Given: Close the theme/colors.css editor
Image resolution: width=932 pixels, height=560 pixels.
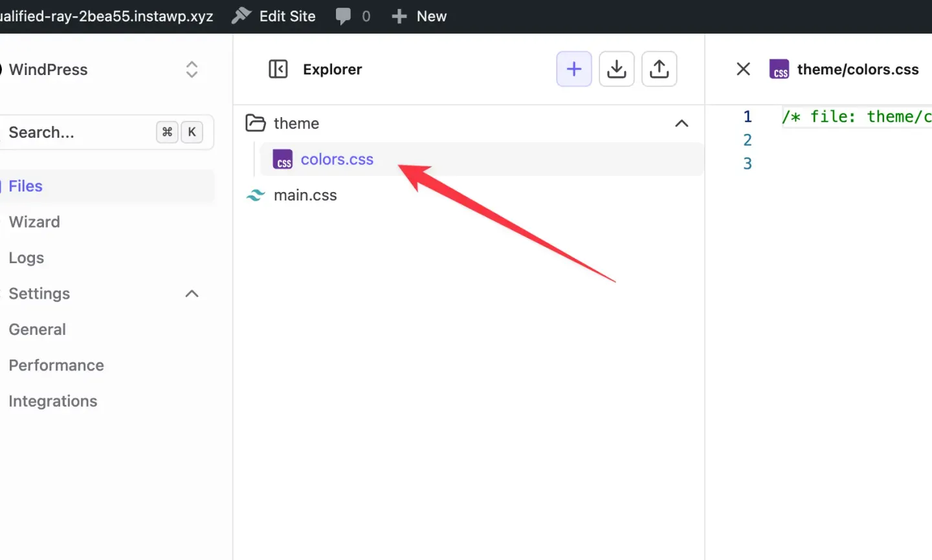Looking at the screenshot, I should (x=743, y=69).
